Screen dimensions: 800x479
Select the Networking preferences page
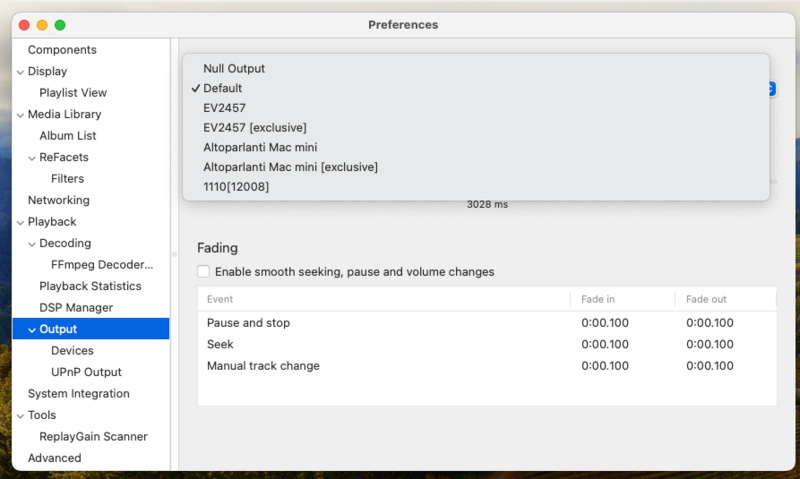(x=58, y=201)
